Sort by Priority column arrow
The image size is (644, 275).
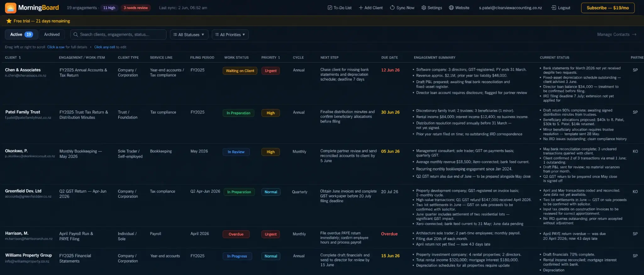click(279, 58)
